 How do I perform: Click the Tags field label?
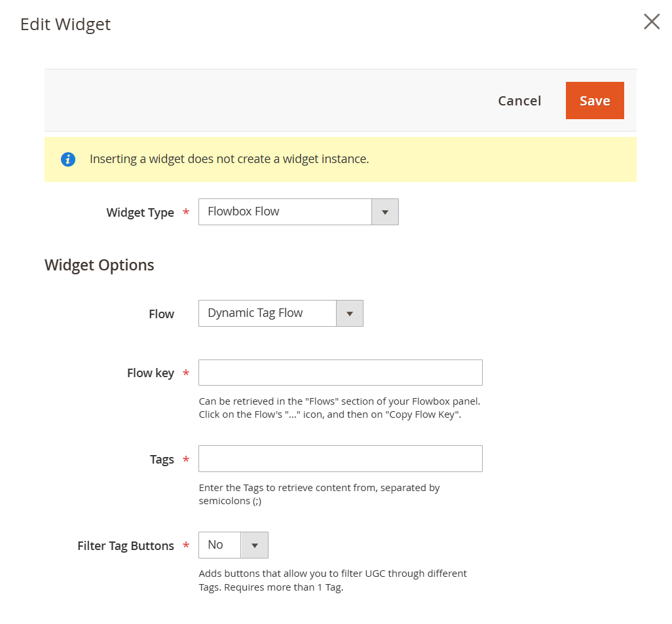pyautogui.click(x=162, y=460)
